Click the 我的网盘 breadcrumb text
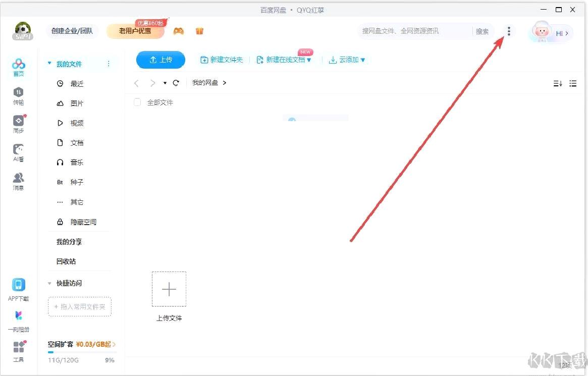Image resolution: width=588 pixels, height=376 pixels. 205,83
